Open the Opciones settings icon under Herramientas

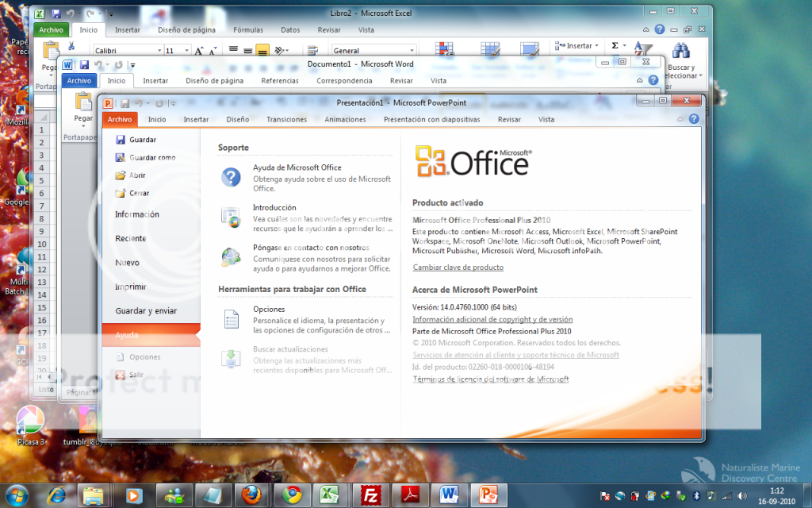[x=231, y=318]
